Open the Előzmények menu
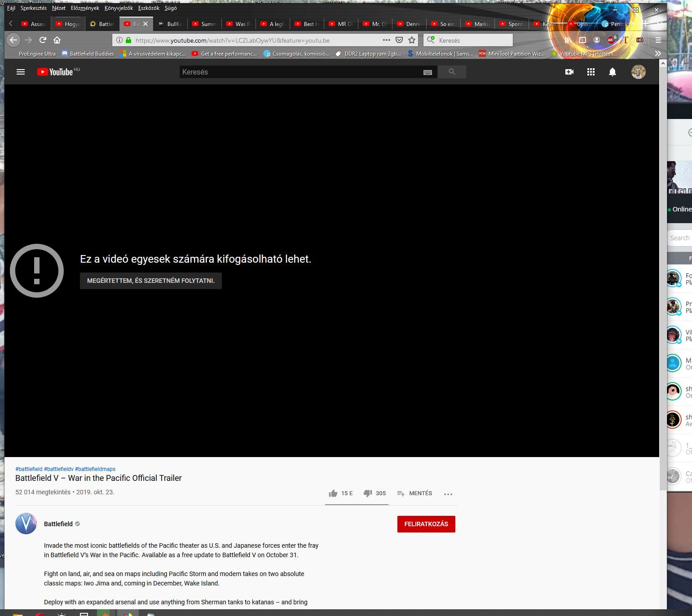 pyautogui.click(x=85, y=8)
